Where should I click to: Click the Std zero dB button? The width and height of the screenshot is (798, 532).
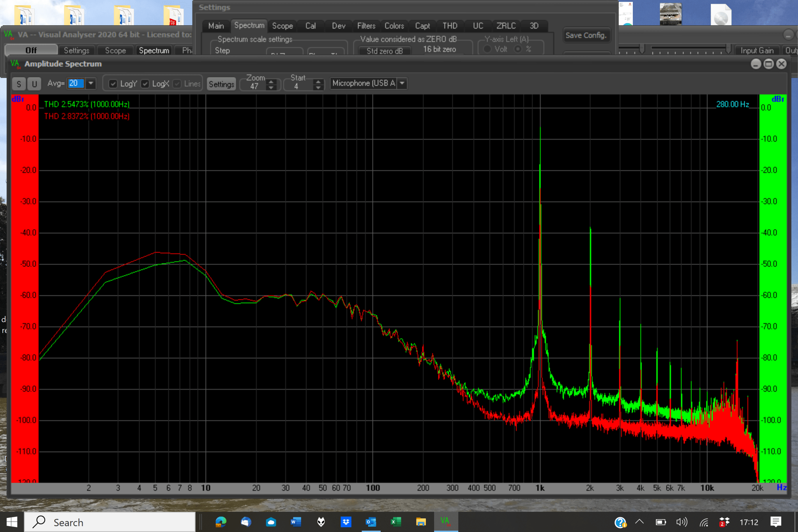point(385,51)
